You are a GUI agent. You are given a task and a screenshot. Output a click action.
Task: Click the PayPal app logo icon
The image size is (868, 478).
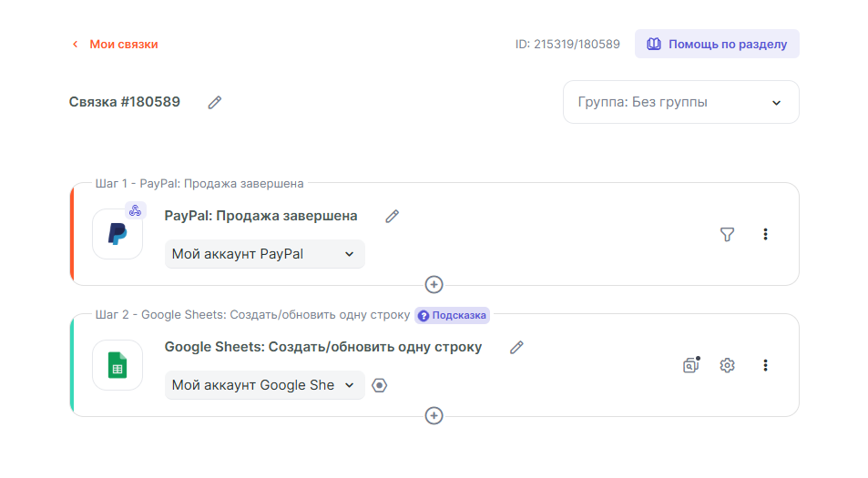(117, 234)
